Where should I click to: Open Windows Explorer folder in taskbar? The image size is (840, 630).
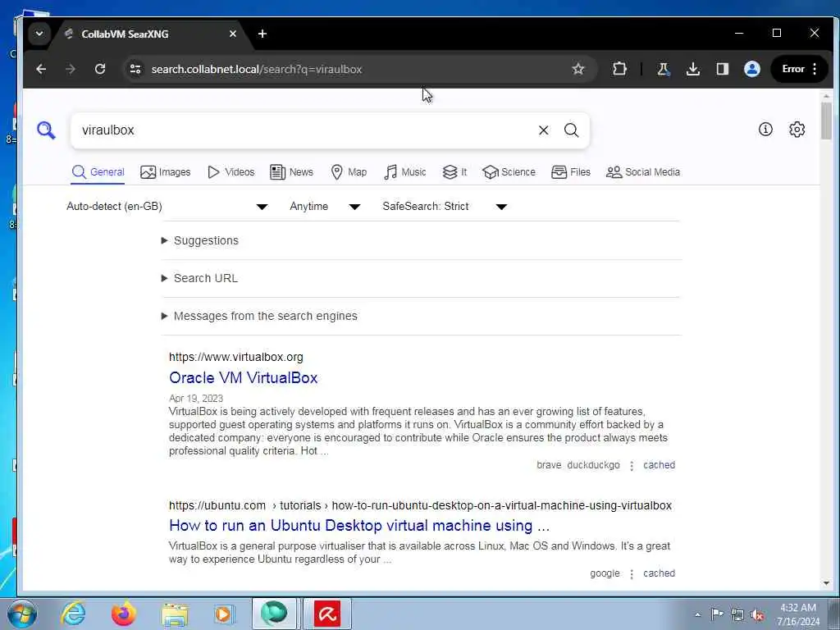pyautogui.click(x=175, y=614)
